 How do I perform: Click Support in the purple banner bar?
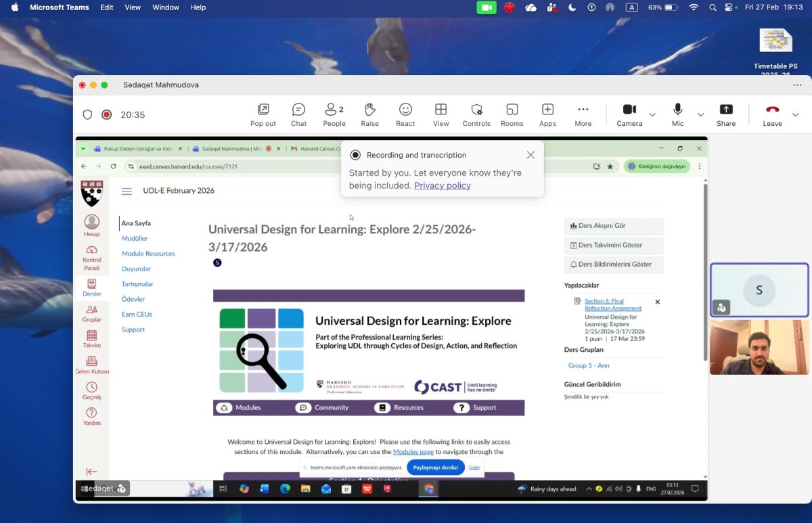point(476,407)
